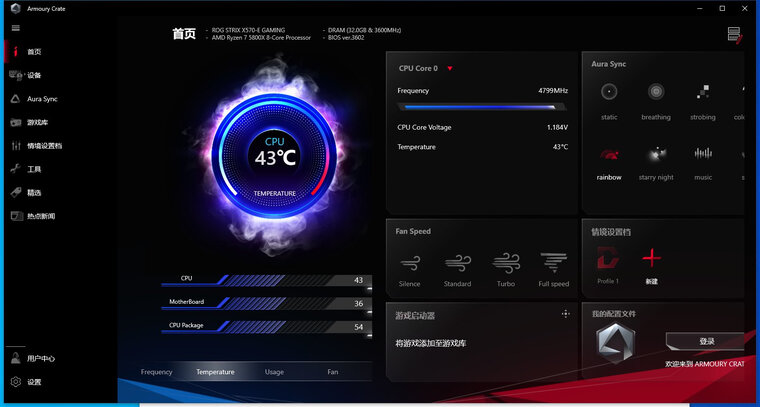Click the profile avatar emblem
760x407 pixels.
(615, 343)
